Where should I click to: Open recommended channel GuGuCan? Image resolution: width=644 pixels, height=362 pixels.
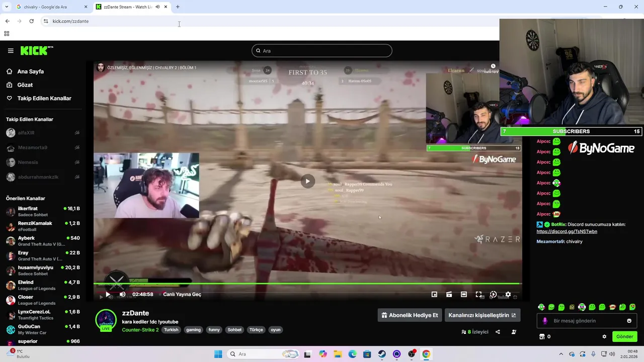pyautogui.click(x=43, y=329)
